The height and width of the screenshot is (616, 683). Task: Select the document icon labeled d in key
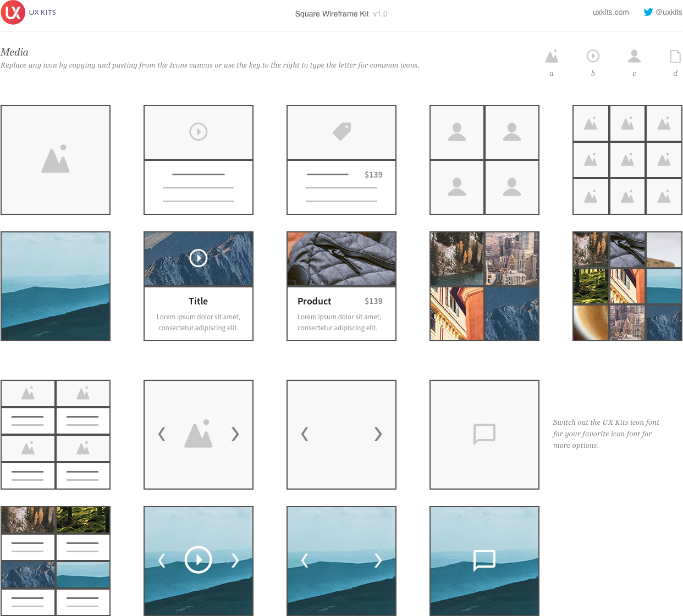[x=675, y=56]
